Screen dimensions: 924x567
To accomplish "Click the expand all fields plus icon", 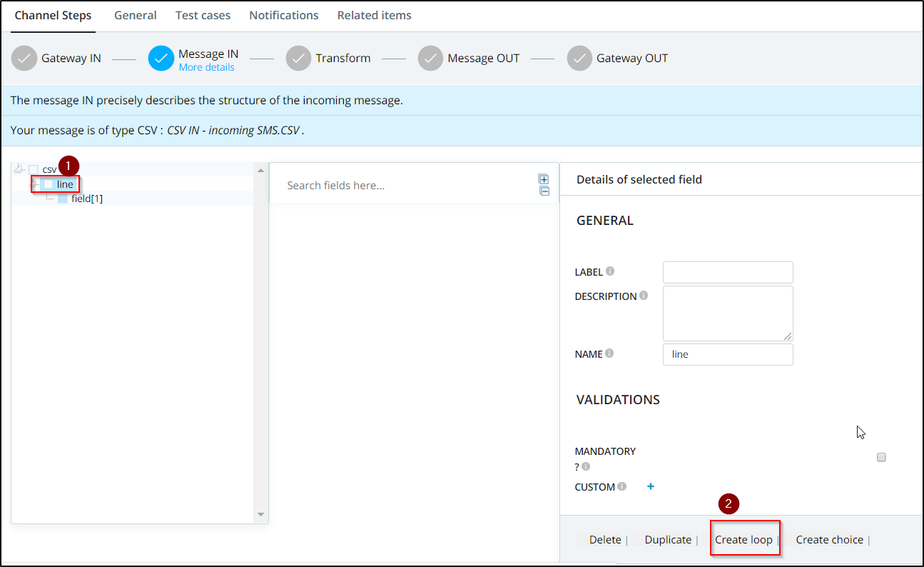I will coord(544,179).
